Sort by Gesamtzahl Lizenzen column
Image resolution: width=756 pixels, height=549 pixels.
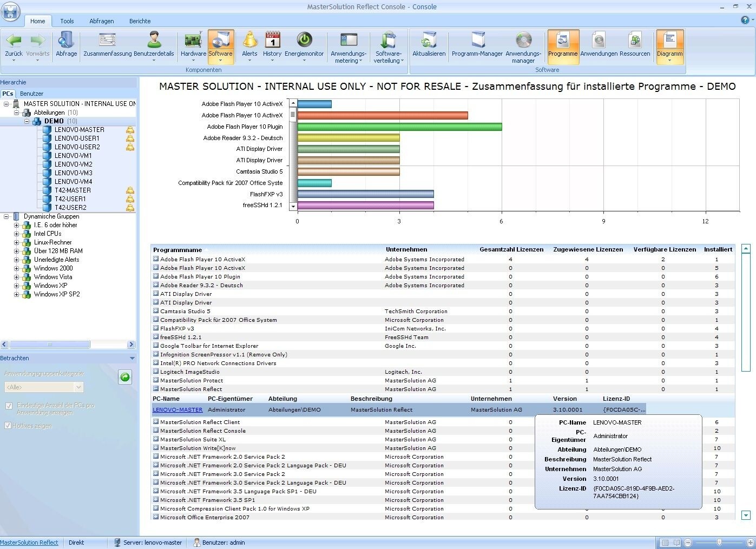click(511, 249)
